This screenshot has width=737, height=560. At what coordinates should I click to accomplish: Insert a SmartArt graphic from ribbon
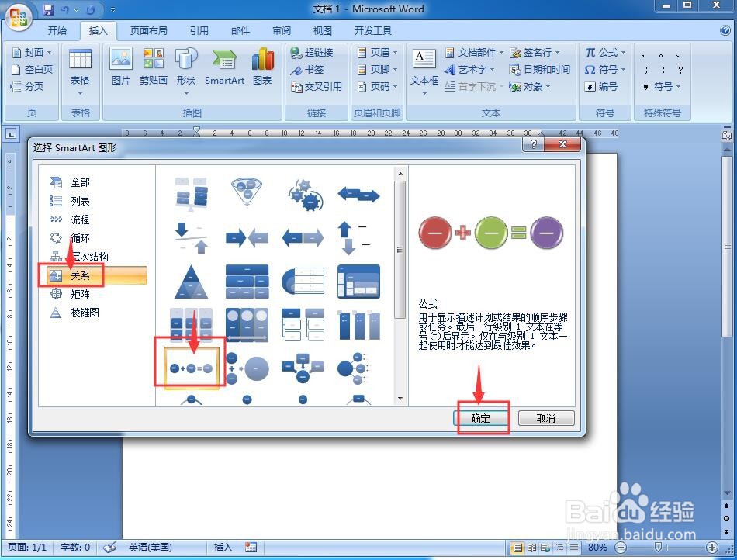(x=224, y=67)
